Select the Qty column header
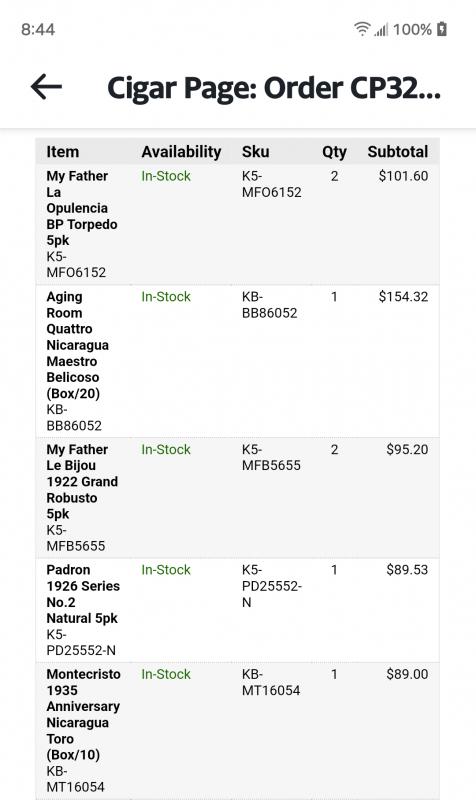Image resolution: width=476 pixels, height=800 pixels. tap(334, 152)
